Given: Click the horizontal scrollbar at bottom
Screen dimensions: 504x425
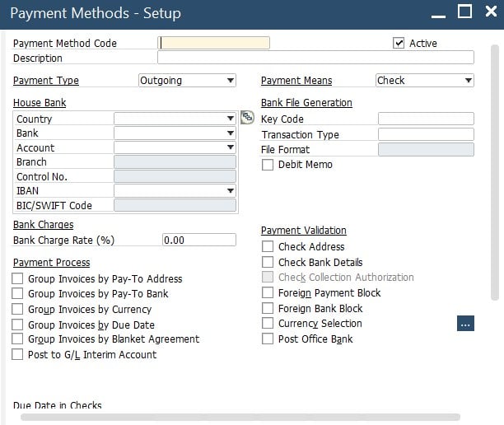Looking at the screenshot, I should 247,418.
